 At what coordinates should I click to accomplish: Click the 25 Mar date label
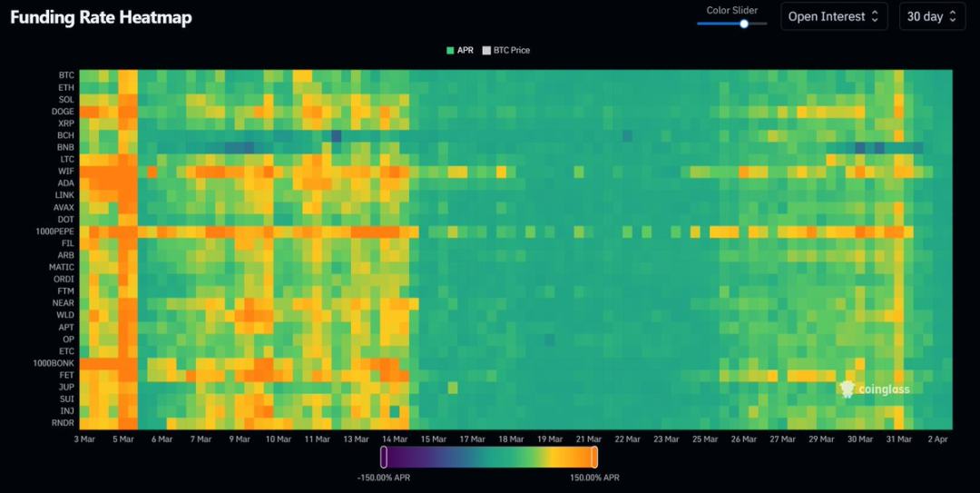[x=705, y=439]
